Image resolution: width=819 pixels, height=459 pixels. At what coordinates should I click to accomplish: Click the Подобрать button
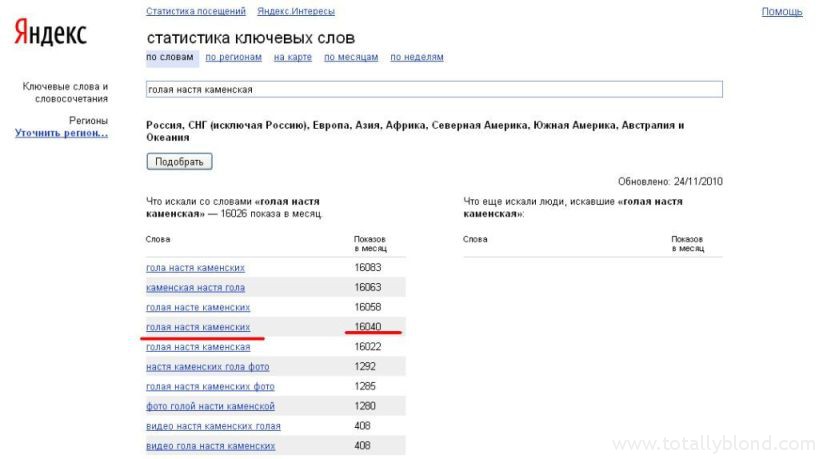(x=179, y=161)
